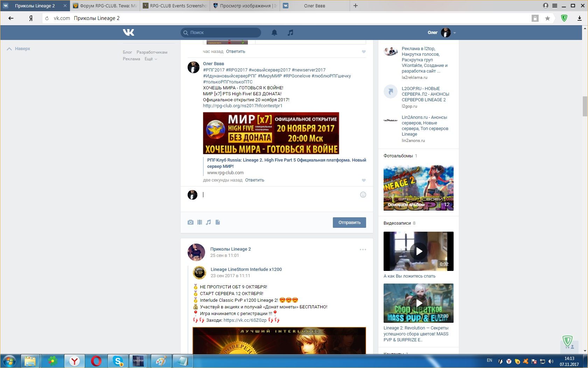Click Наверх to go to top
Viewport: 588px width, 368px height.
(19, 49)
